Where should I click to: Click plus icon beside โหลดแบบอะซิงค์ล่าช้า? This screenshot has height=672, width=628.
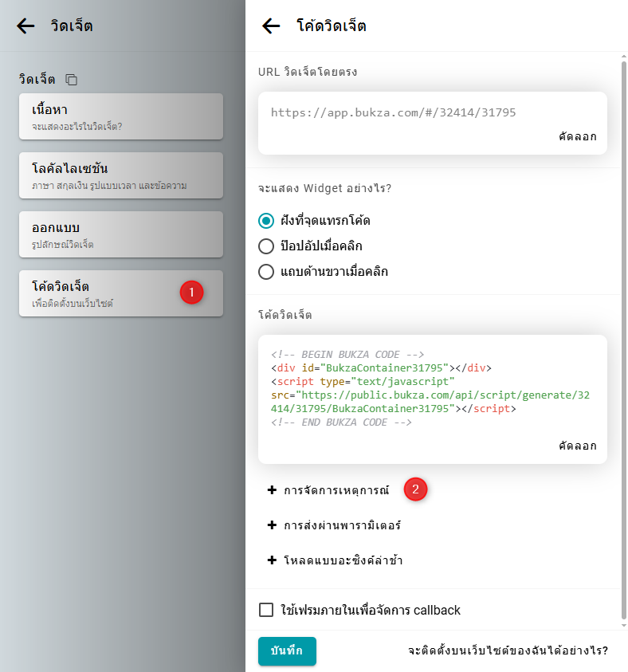(272, 560)
